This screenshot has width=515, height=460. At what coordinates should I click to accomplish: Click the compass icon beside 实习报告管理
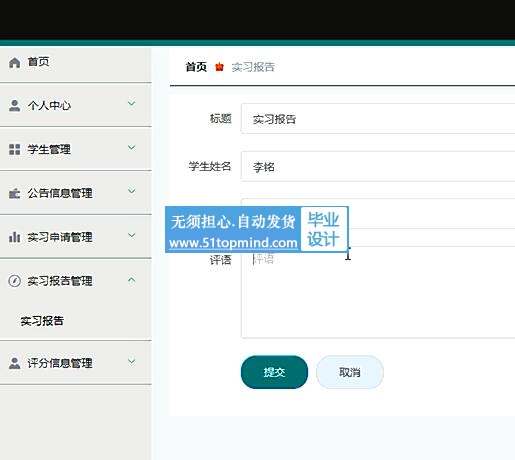point(14,281)
